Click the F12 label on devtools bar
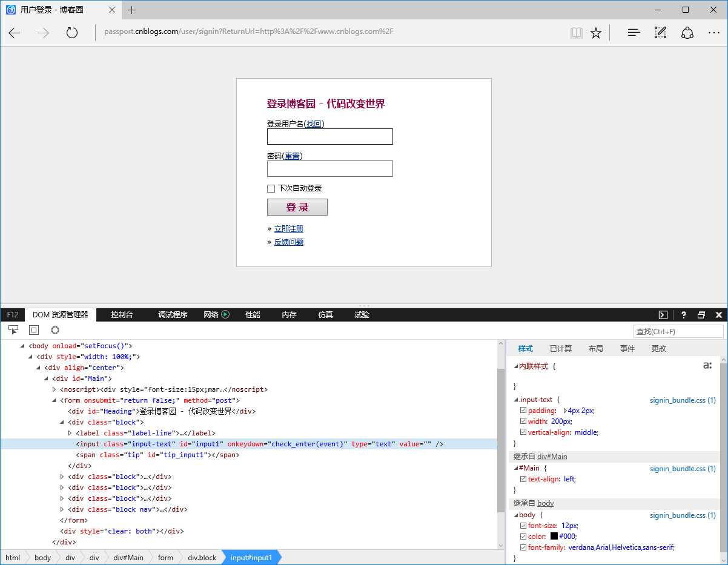This screenshot has width=728, height=565. (12, 315)
